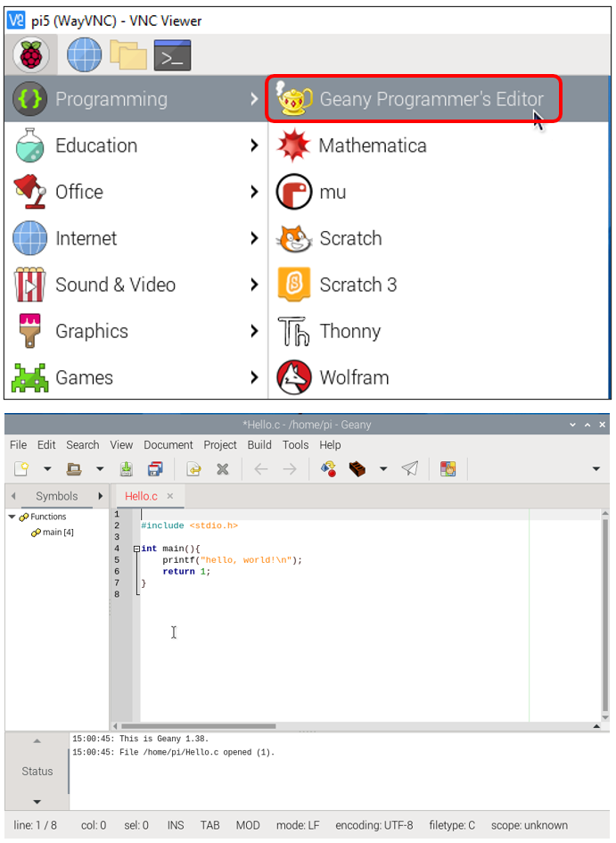616x843 pixels.
Task: Click the 'filetype: C' status bar entry
Action: [452, 825]
